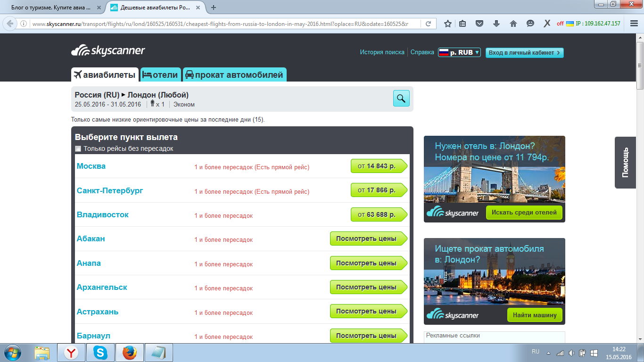Switch to the 'прокат автомобилей' tab
Viewport: 644px width, 362px height.
point(234,74)
